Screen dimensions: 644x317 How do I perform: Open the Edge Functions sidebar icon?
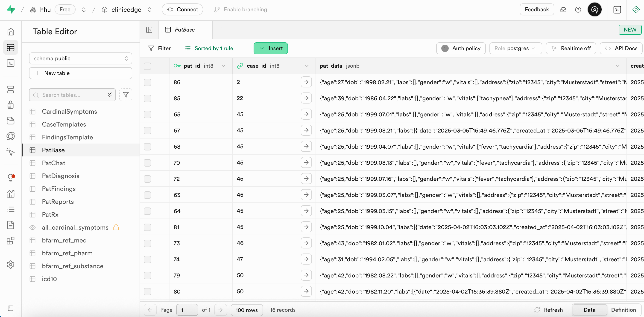tap(11, 136)
